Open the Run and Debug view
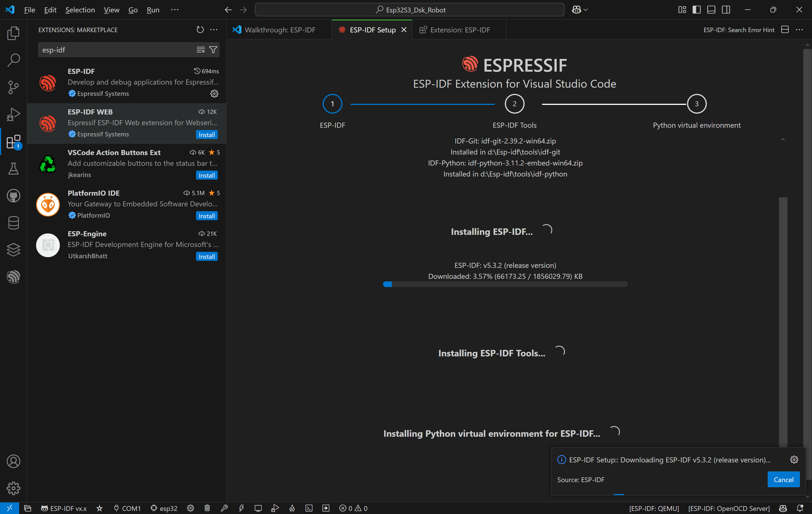Image resolution: width=812 pixels, height=514 pixels. point(13,114)
